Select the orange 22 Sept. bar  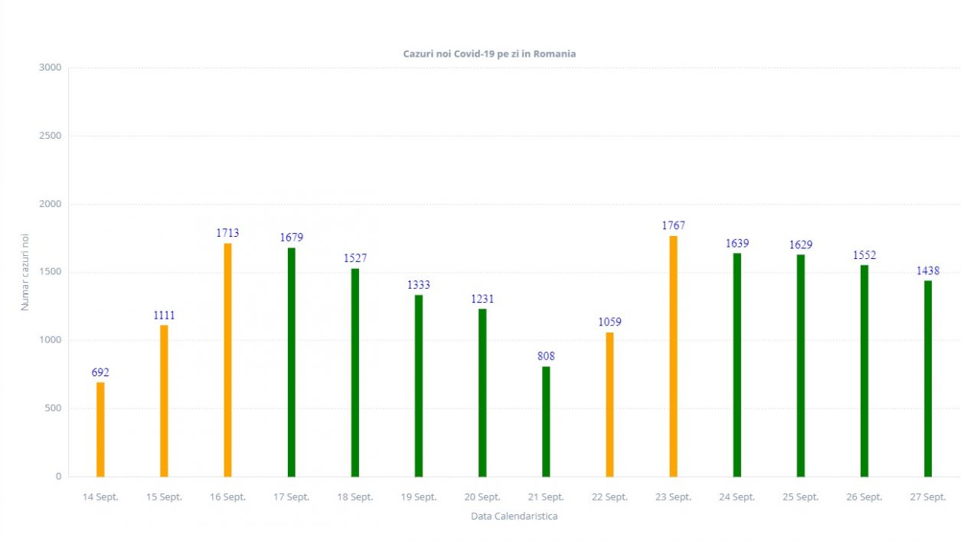coord(609,404)
